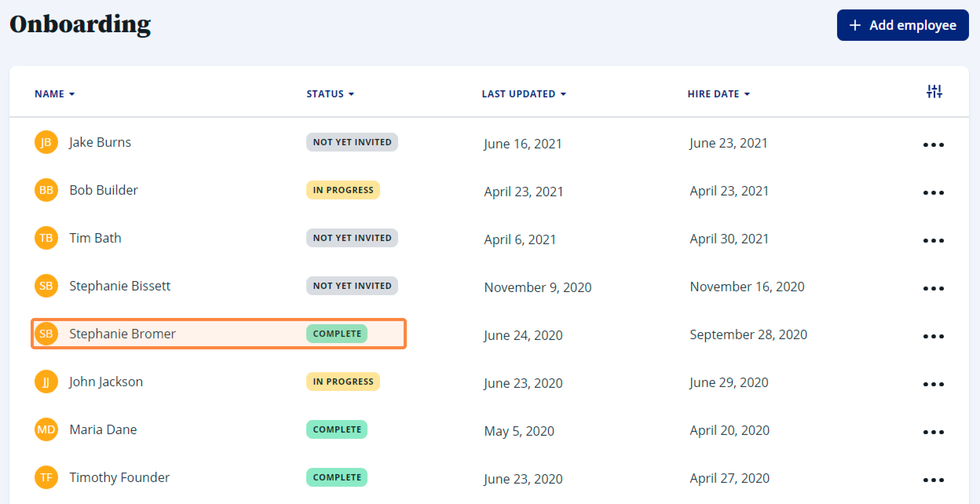
Task: Open the more options menu for Timothy Founder
Action: point(933,480)
